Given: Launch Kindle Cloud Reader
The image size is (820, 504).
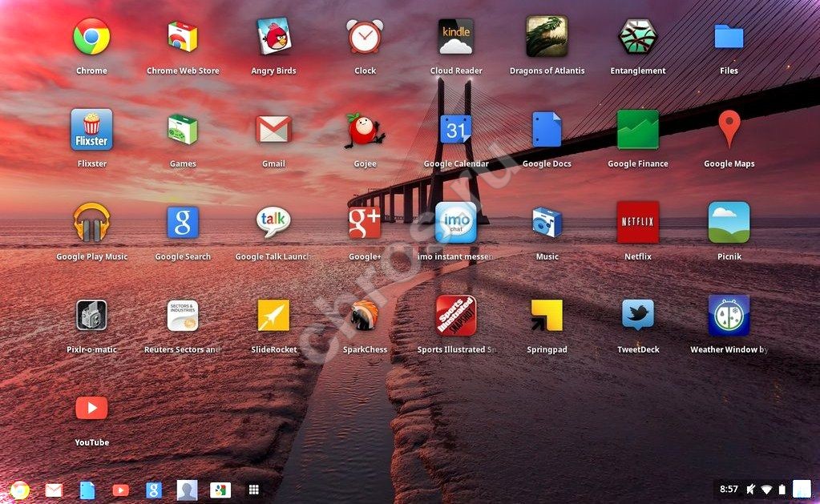Looking at the screenshot, I should point(455,37).
